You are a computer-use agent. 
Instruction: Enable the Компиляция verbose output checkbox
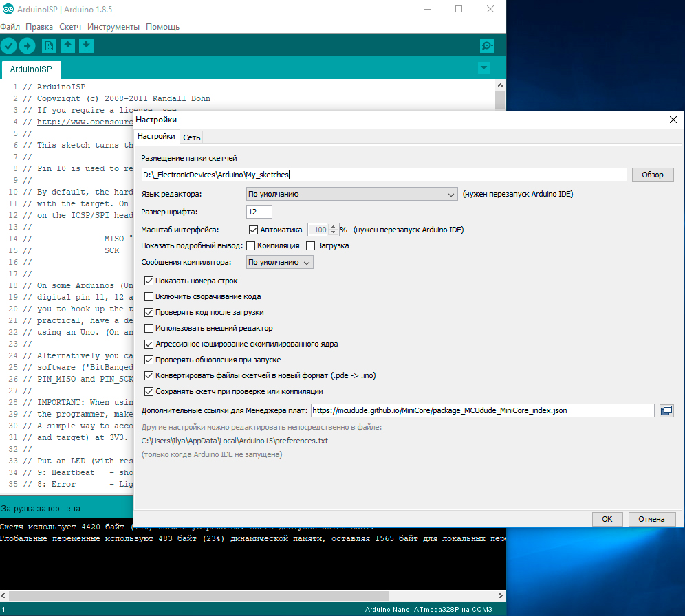pos(251,245)
